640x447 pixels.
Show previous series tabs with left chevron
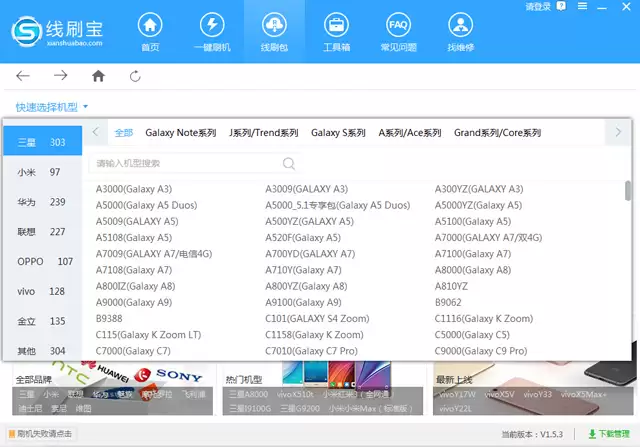click(x=96, y=132)
